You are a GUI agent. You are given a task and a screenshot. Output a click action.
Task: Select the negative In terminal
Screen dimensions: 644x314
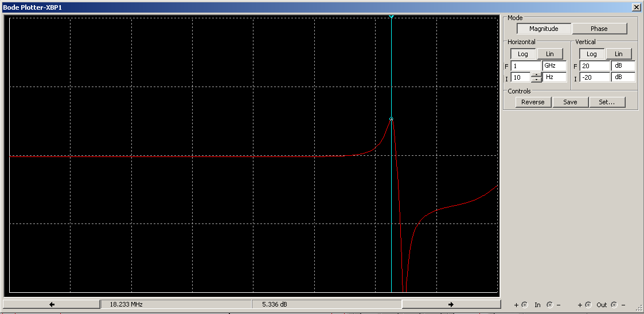click(x=550, y=305)
